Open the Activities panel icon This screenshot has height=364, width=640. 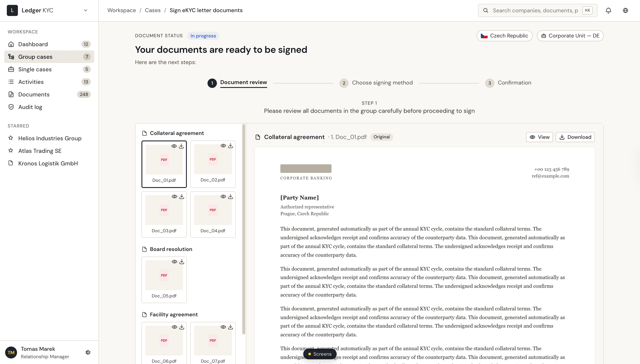pyautogui.click(x=11, y=82)
